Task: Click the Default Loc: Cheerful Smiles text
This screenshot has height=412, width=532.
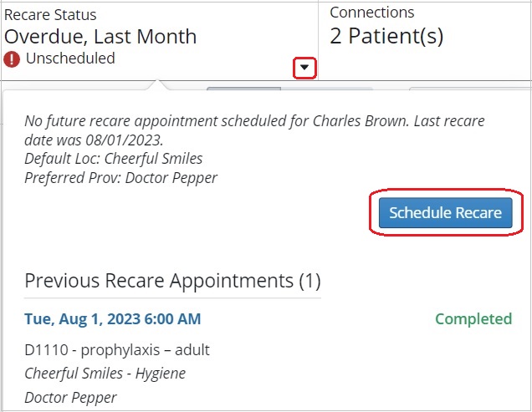Action: point(113,158)
